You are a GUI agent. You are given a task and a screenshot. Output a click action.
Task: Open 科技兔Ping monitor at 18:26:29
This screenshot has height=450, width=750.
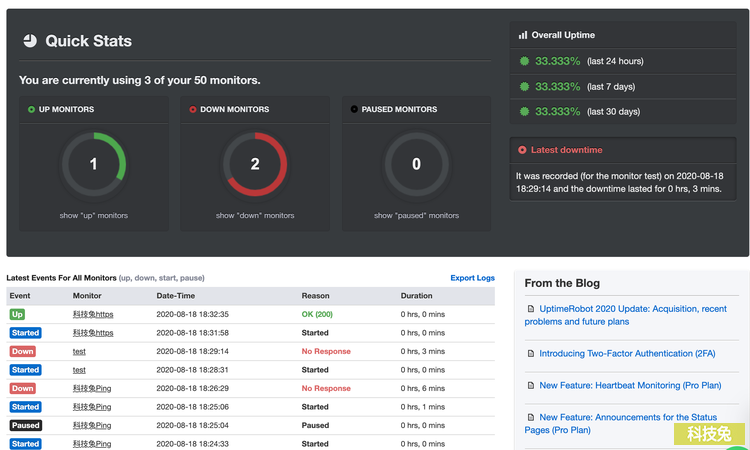[92, 388]
